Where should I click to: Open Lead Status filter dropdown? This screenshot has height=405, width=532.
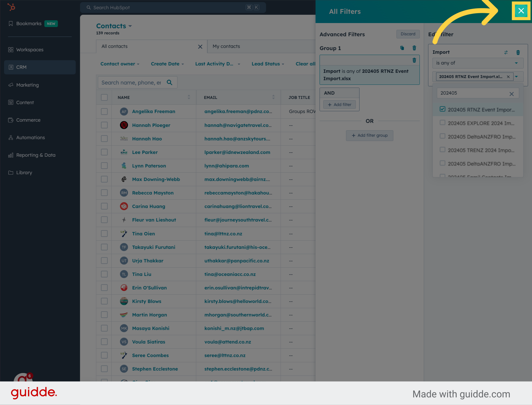[268, 64]
